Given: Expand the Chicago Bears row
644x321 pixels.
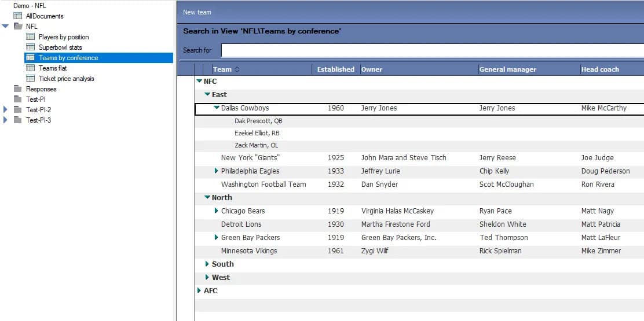Looking at the screenshot, I should (217, 211).
